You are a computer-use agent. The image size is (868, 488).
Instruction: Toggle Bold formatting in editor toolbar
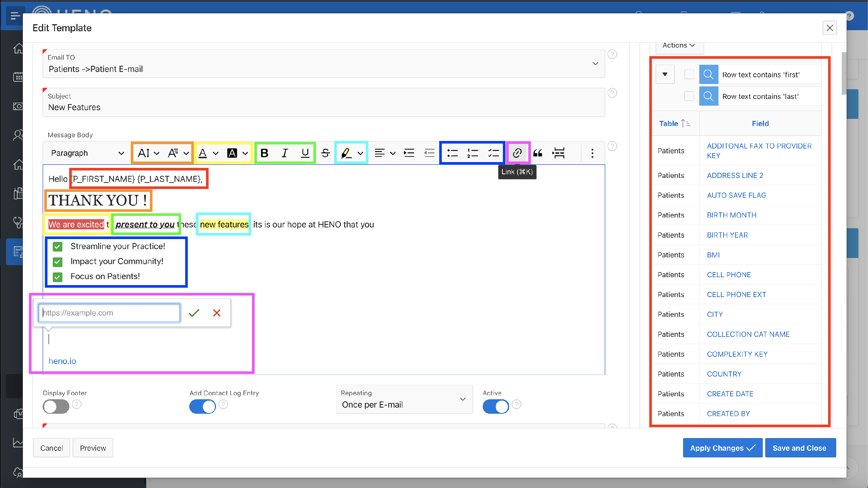pyautogui.click(x=264, y=153)
